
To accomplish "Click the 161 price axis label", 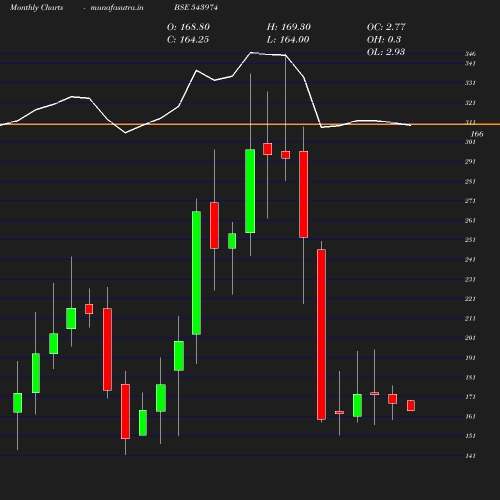I will tap(470, 416).
